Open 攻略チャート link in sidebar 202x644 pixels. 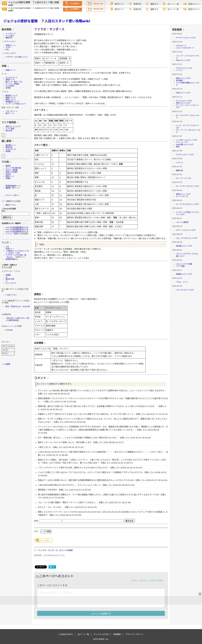coord(11,70)
